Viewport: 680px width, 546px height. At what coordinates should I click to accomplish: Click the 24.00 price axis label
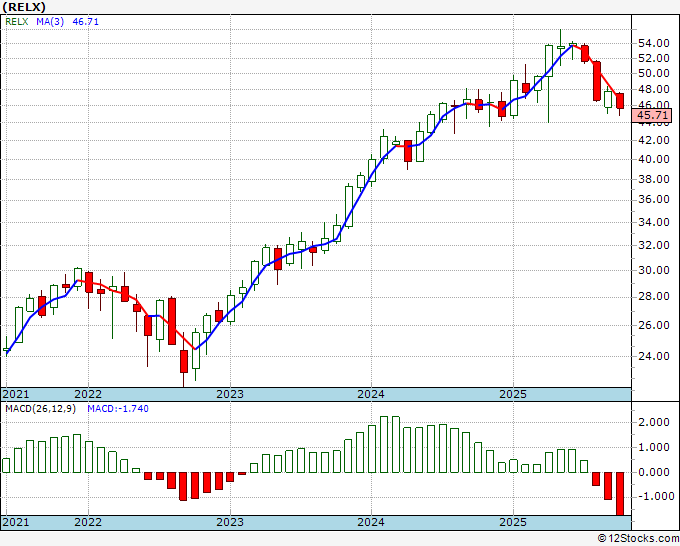[x=654, y=356]
